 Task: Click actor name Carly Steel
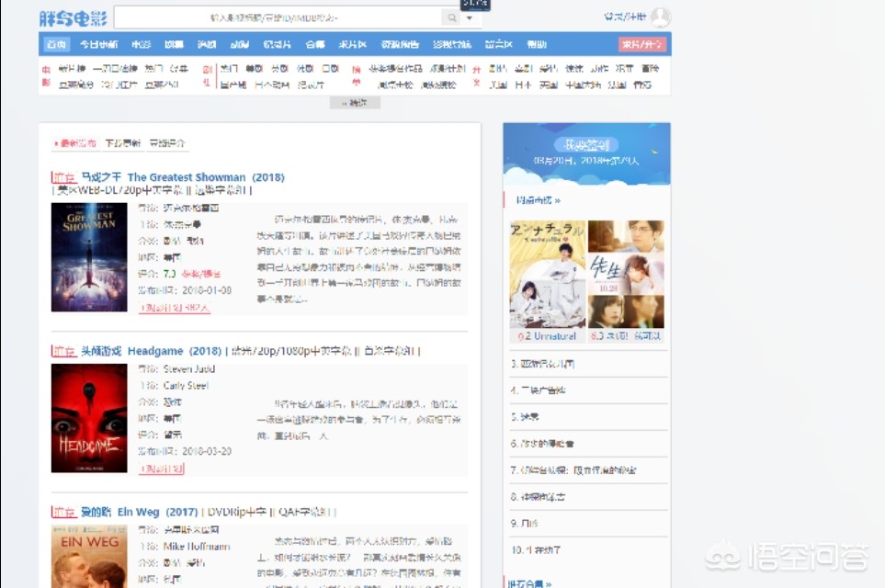(x=186, y=386)
